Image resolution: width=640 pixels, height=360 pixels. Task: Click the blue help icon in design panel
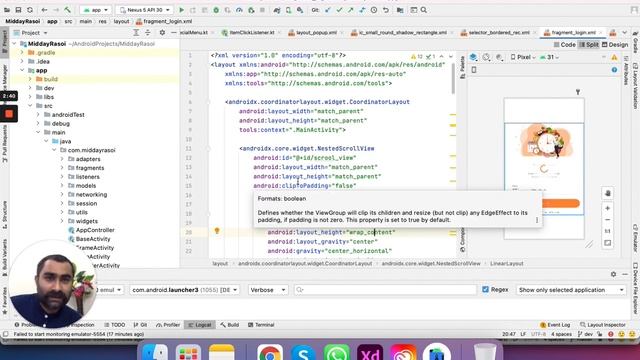[x=614, y=70]
